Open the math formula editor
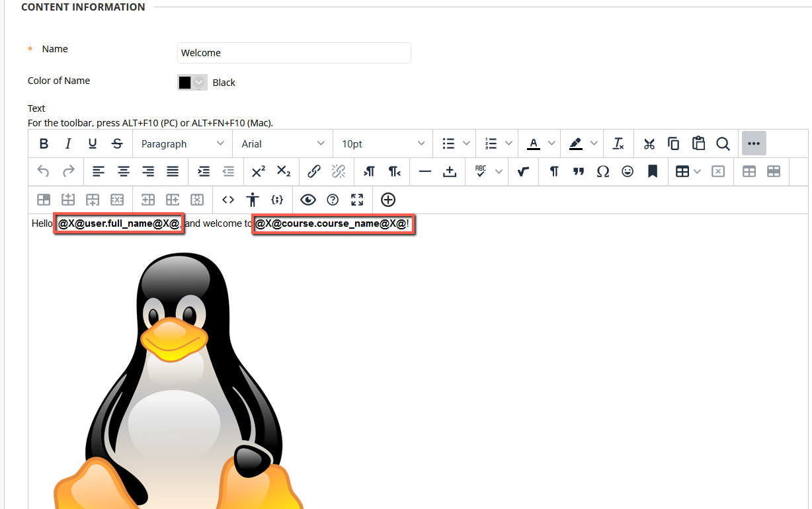Screen dimensions: 812x509 pyautogui.click(x=523, y=171)
